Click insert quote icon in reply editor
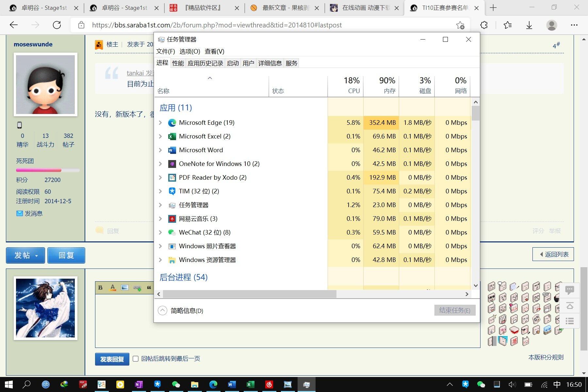 click(149, 288)
